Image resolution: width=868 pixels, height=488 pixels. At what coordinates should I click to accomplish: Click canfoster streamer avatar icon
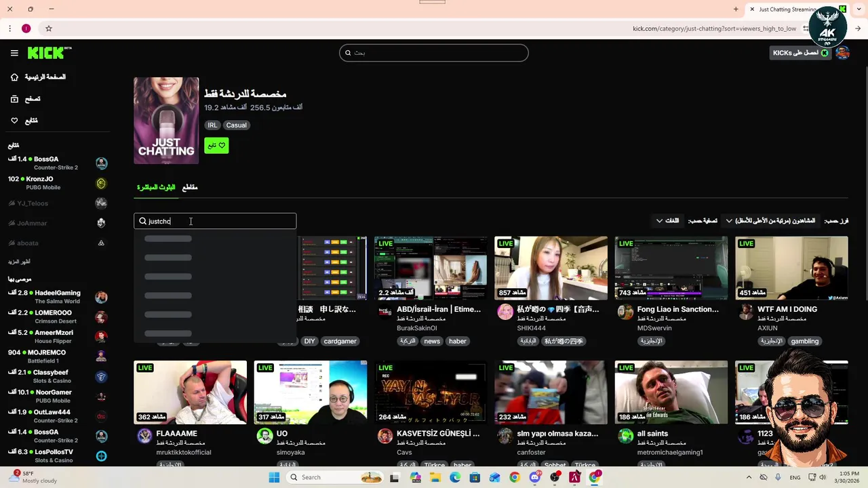[505, 436]
